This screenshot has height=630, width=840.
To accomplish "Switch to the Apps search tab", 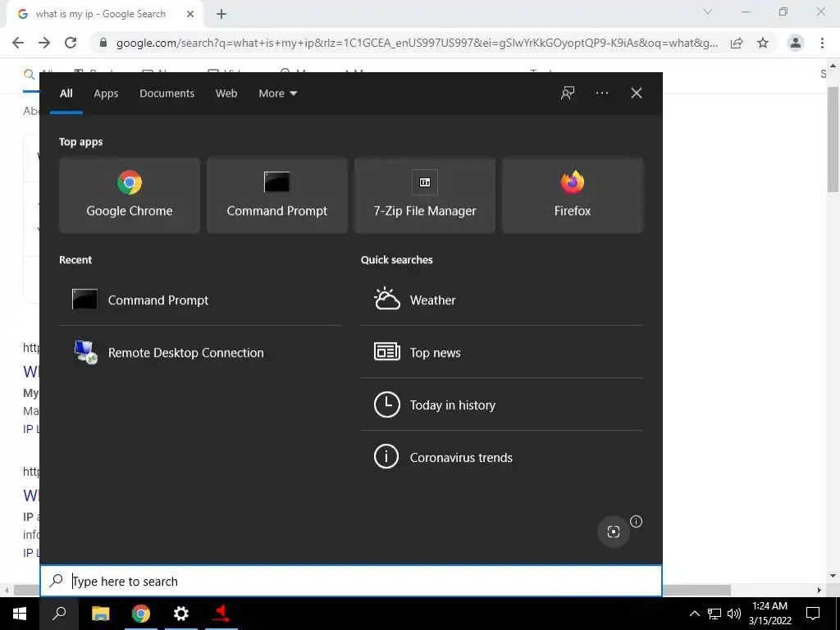I will pyautogui.click(x=106, y=94).
